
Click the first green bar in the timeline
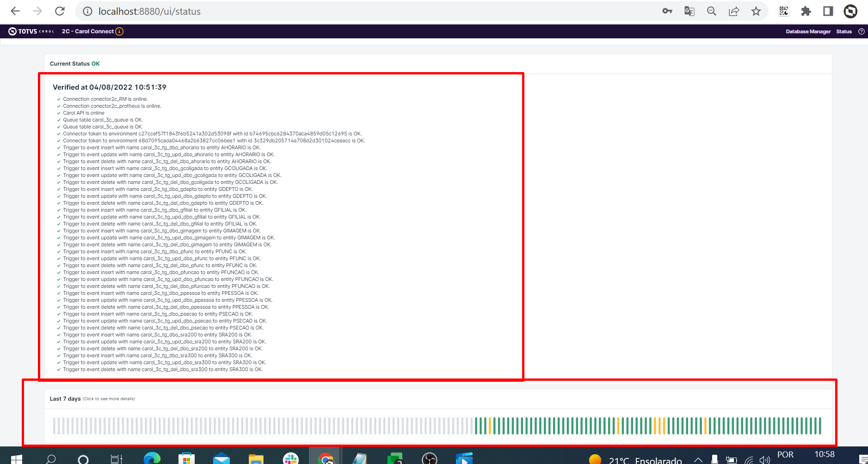(476, 426)
